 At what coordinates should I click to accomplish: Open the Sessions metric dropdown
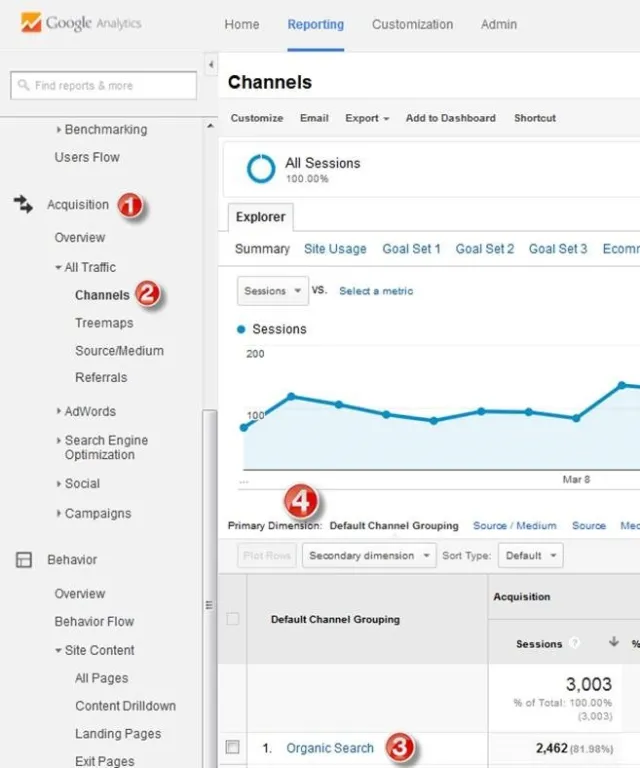click(x=273, y=291)
